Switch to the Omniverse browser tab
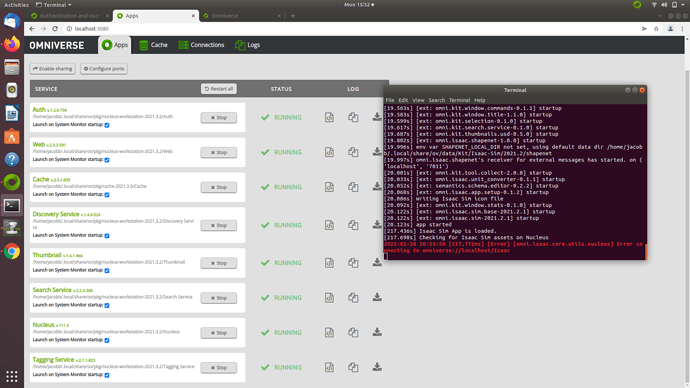Viewport: 690px width, 388px height. [242, 16]
